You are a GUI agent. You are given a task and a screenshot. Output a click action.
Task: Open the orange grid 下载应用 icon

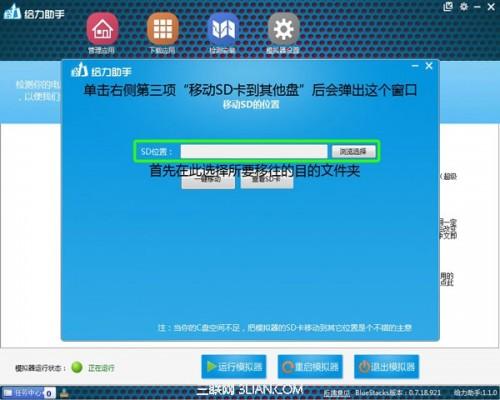(163, 29)
